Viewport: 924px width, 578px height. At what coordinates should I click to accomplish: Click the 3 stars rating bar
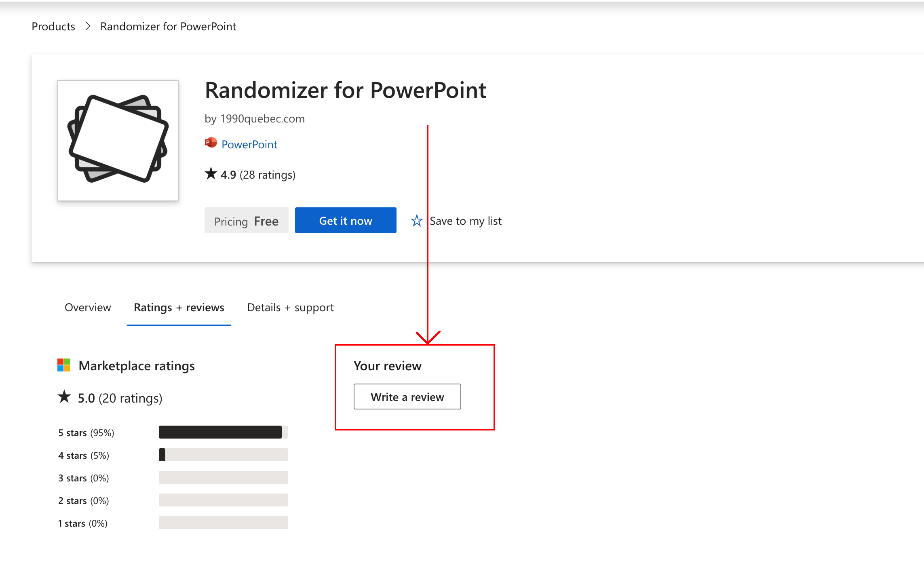tap(224, 477)
